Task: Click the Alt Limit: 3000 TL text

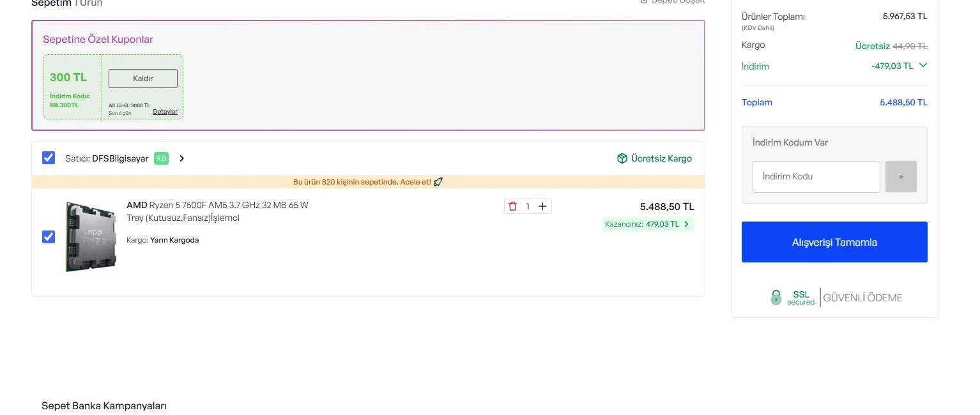Action: (x=129, y=105)
